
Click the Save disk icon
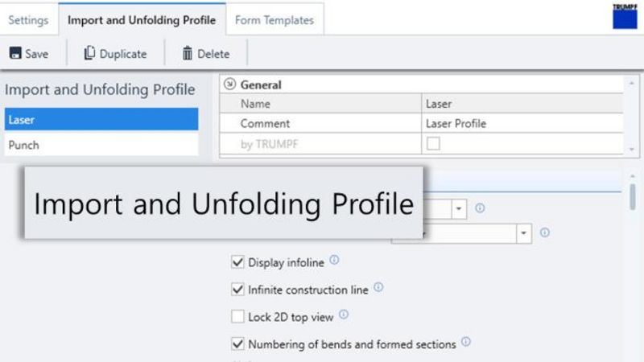click(x=15, y=54)
